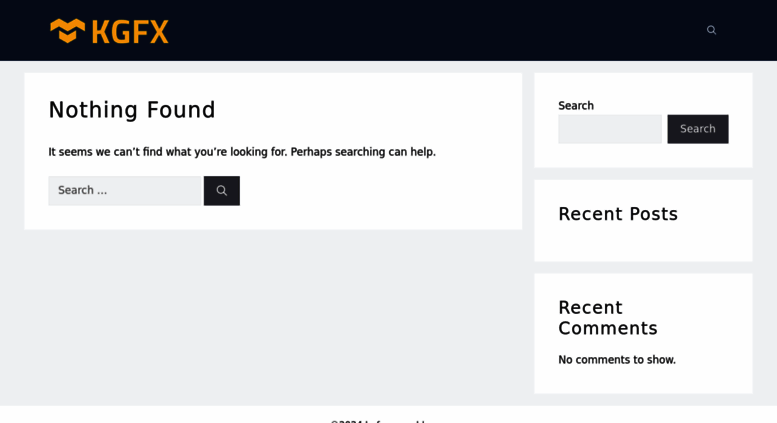This screenshot has height=423, width=777.
Task: Open the header search magnifier icon
Action: pos(711,30)
